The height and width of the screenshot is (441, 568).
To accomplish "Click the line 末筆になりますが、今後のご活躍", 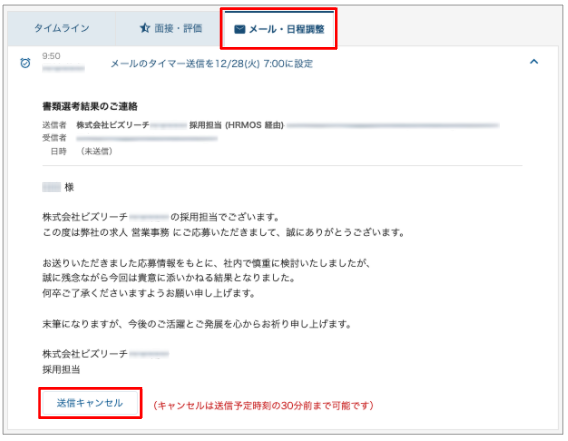I will click(197, 324).
